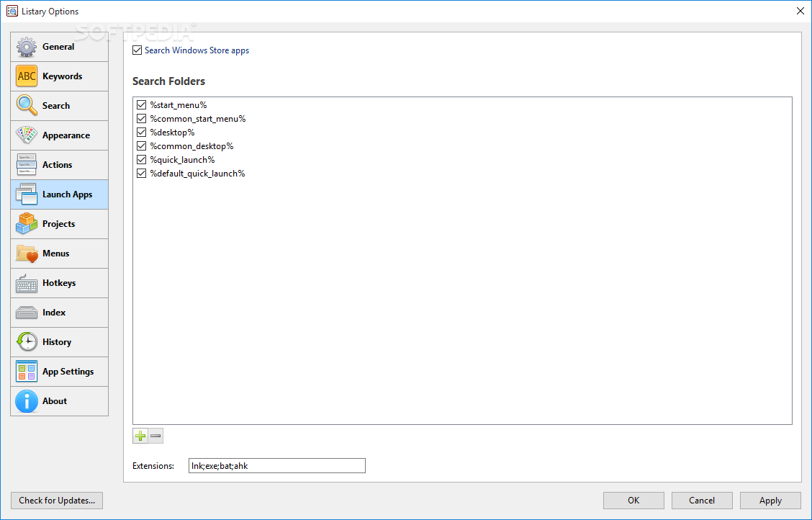
Task: Click Check for Updates button
Action: click(x=57, y=501)
